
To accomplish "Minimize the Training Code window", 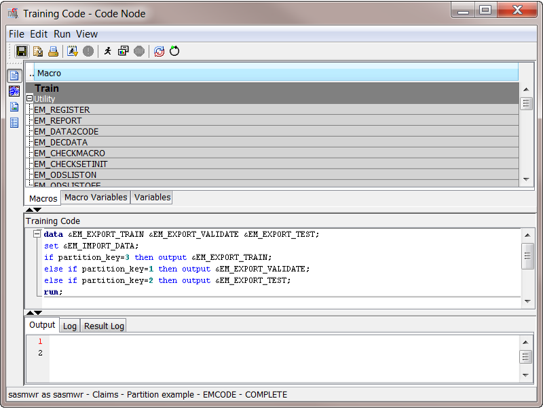I will [x=463, y=10].
